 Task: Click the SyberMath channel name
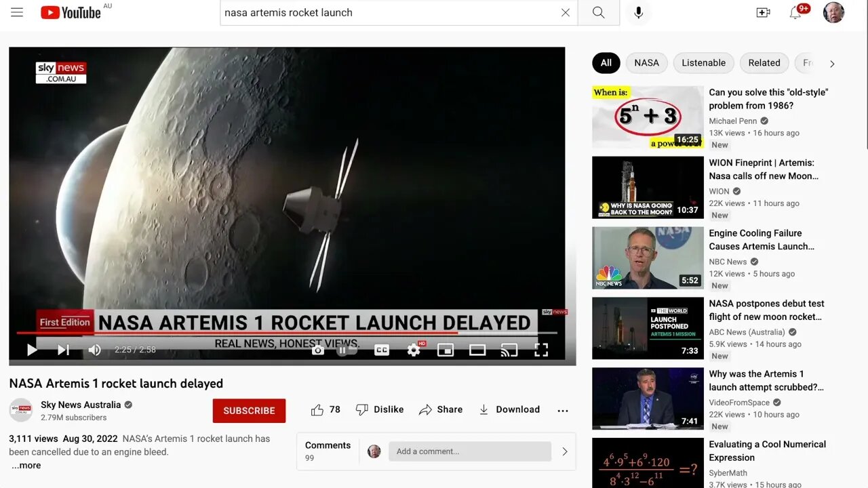point(728,473)
